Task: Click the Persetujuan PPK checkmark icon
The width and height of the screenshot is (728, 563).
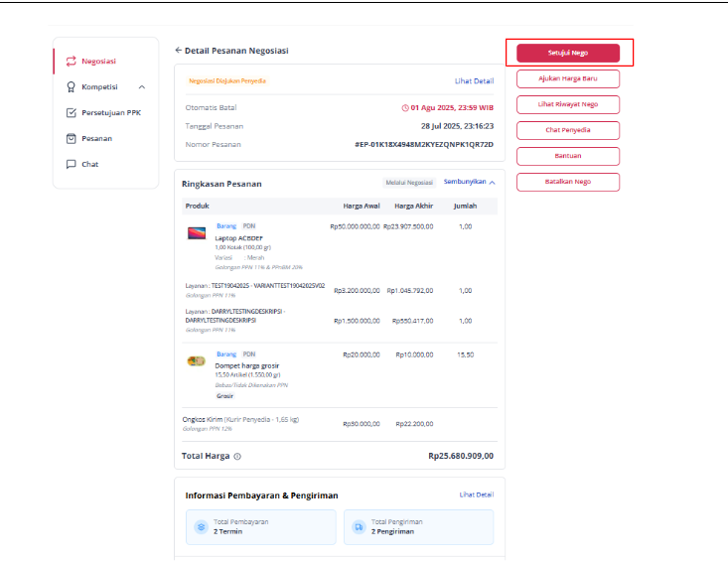Action: point(72,113)
